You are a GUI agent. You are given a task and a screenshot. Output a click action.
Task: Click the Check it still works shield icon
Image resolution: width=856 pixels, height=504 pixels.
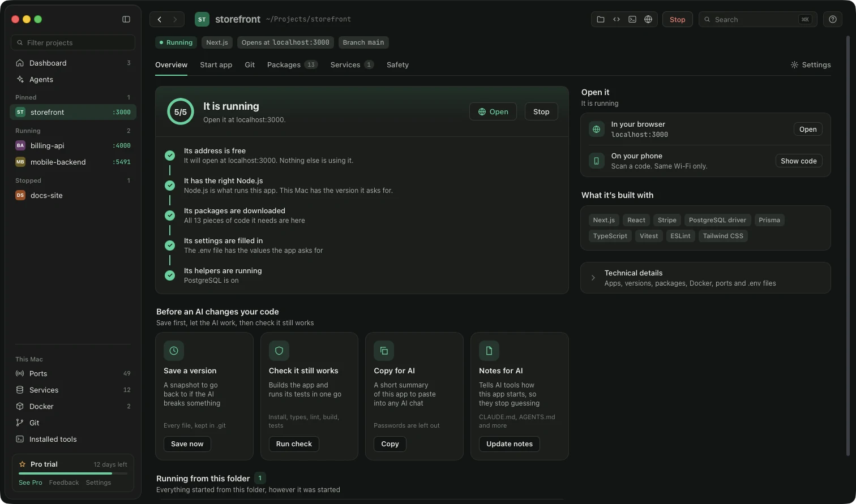click(279, 351)
